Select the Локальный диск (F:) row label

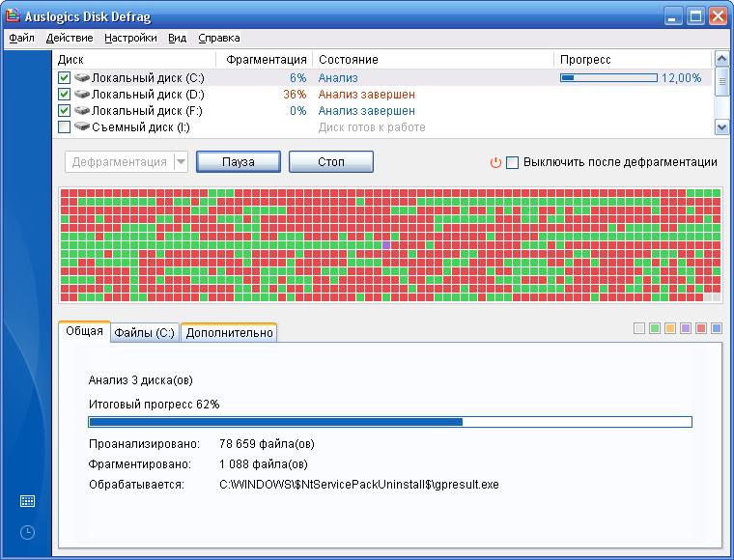pos(147,110)
